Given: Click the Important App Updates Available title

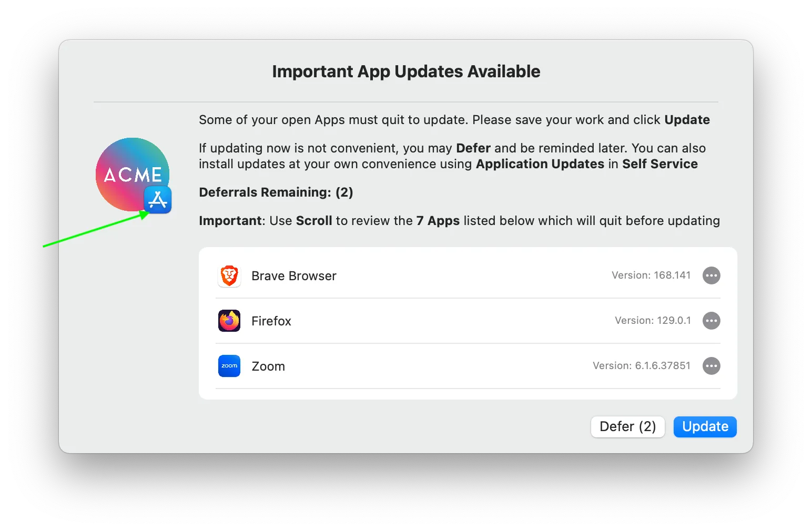Looking at the screenshot, I should pyautogui.click(x=406, y=72).
